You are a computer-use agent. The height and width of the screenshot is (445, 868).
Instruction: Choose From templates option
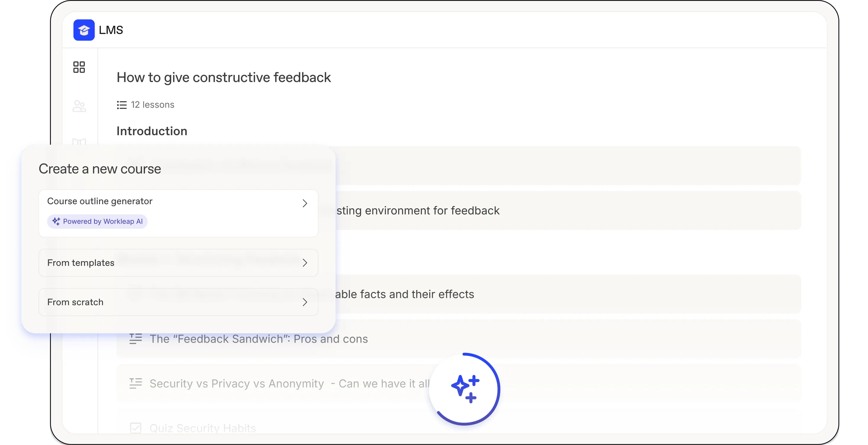coord(178,263)
